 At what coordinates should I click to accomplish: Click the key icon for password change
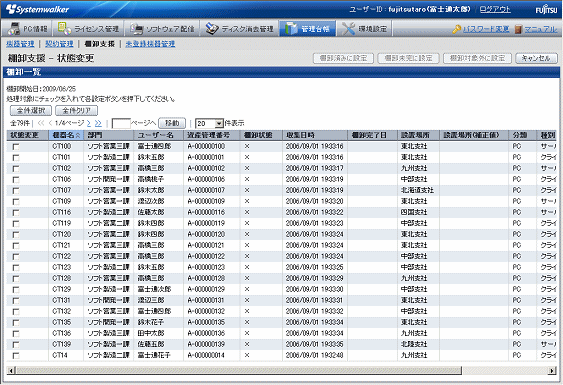pos(456,29)
